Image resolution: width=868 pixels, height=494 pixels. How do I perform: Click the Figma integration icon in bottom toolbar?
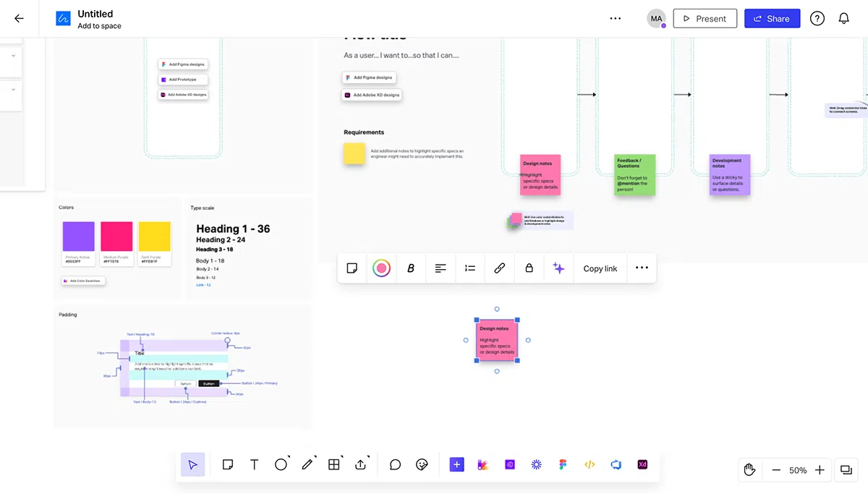point(563,465)
